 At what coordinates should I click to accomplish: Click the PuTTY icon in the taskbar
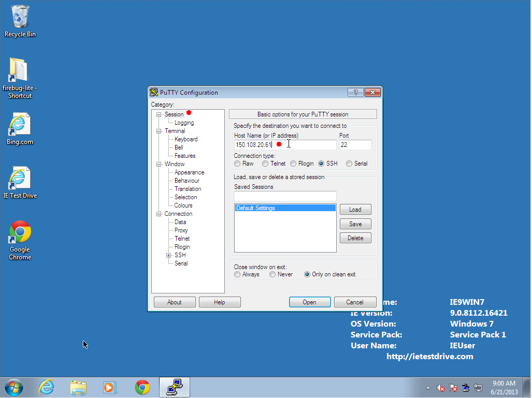point(174,387)
